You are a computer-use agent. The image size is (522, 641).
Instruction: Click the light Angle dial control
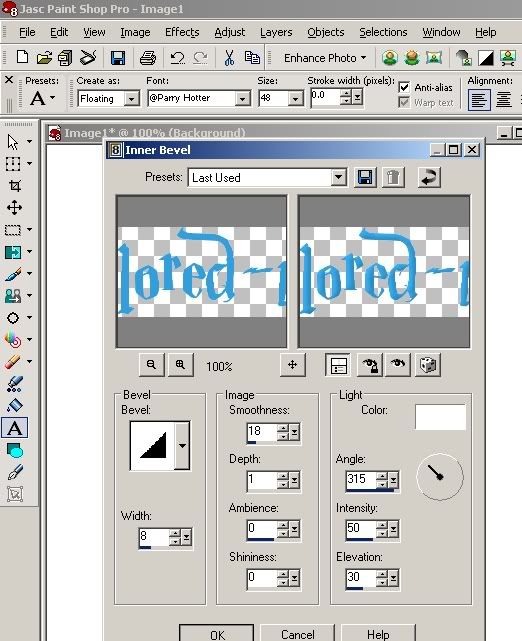(x=440, y=477)
